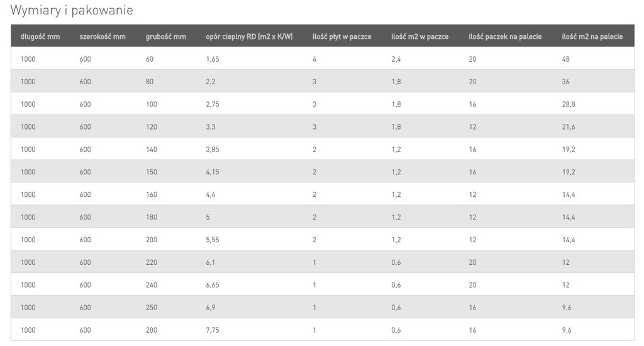Click the m2 per pack value 2,4
644x346 pixels.
click(396, 59)
